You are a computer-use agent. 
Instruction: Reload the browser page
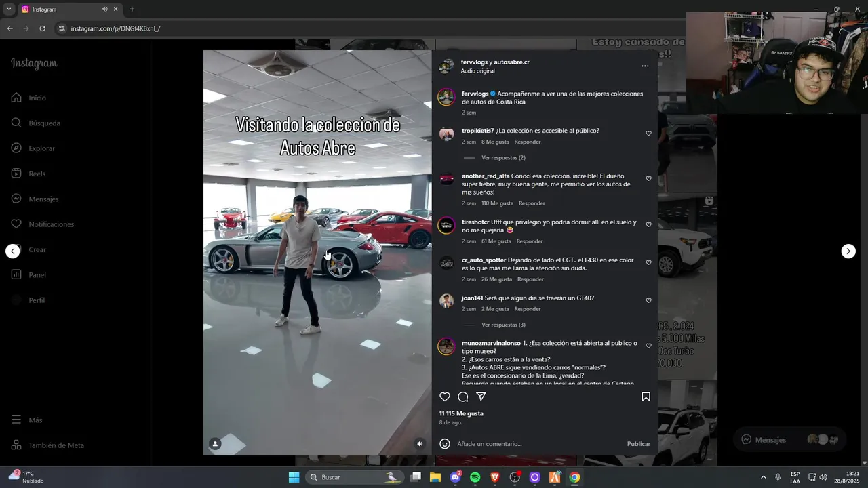tap(42, 28)
